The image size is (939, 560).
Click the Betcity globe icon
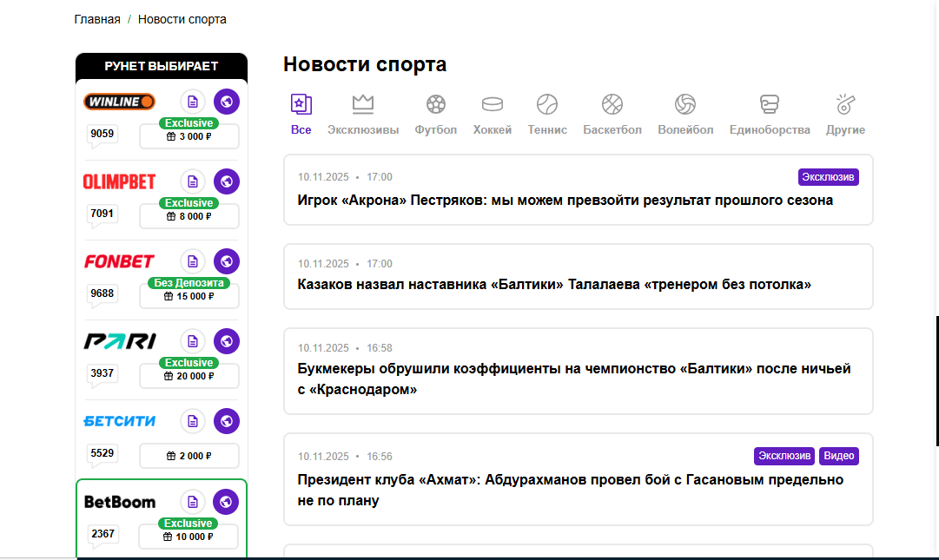pos(226,421)
